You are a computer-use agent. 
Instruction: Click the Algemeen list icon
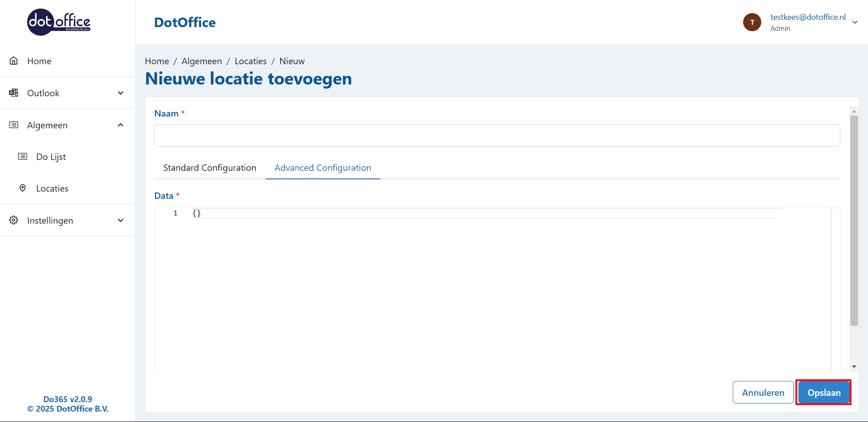pos(14,125)
